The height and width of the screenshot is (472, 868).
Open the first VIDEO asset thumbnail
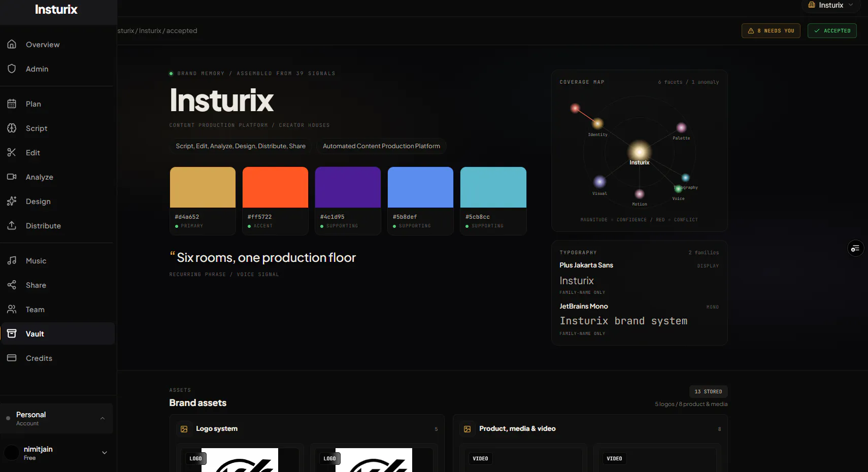click(x=523, y=460)
